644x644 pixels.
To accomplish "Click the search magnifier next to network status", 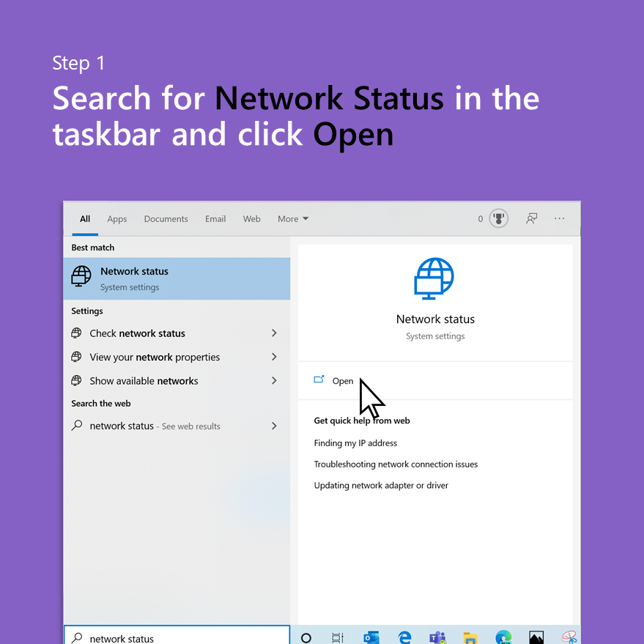I will click(77, 426).
